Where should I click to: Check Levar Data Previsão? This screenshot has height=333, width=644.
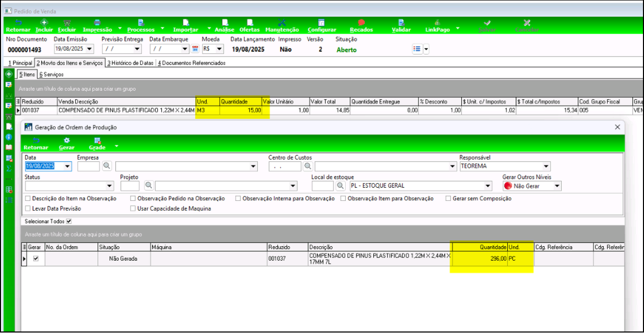[x=28, y=209]
